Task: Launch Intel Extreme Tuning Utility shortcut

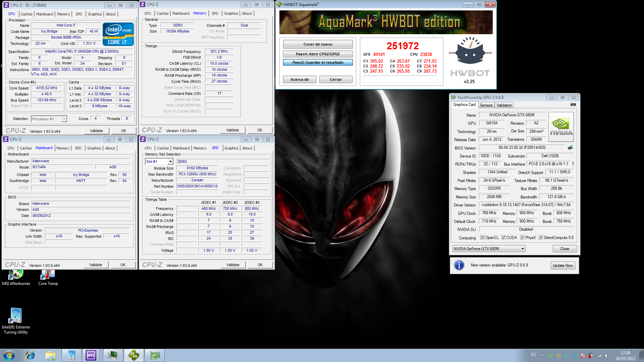Action: pos(16,321)
